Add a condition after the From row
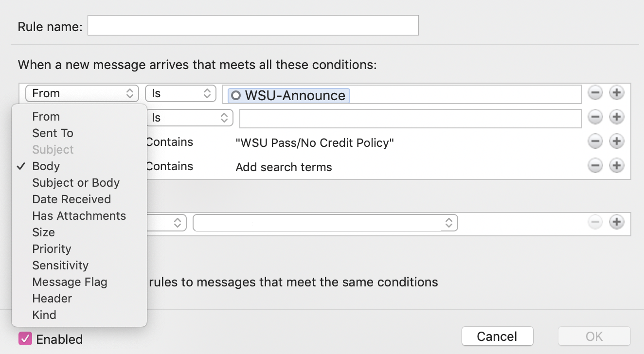Screen dimensions: 644x354 (617, 93)
